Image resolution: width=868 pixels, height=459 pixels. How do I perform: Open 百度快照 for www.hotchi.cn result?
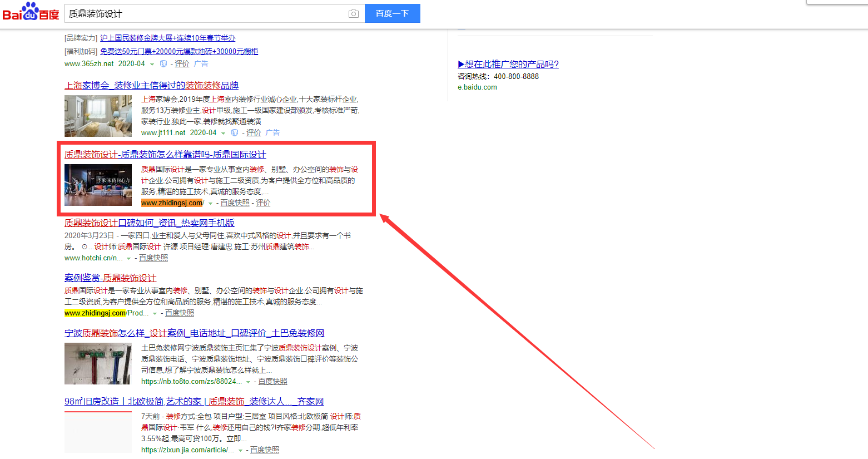click(x=153, y=258)
